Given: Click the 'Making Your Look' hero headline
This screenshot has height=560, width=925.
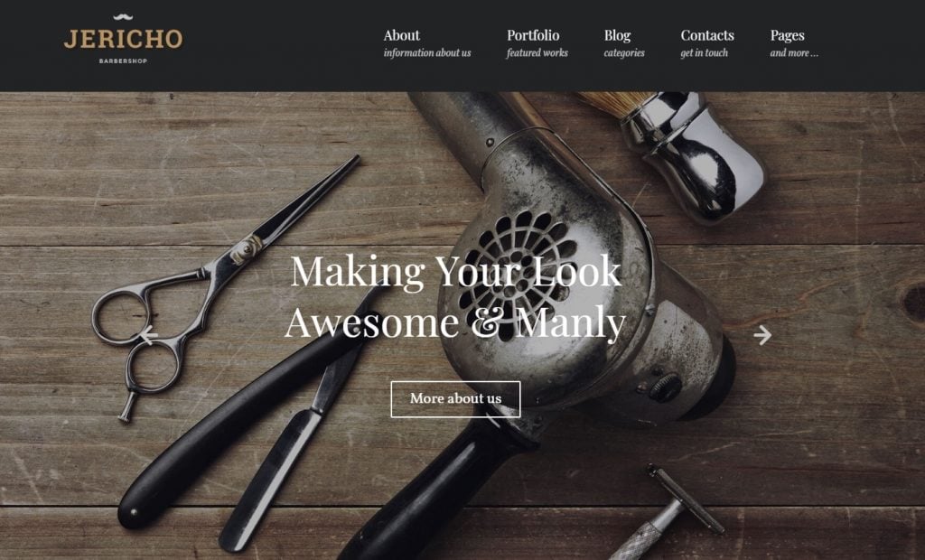Looking at the screenshot, I should (x=455, y=271).
